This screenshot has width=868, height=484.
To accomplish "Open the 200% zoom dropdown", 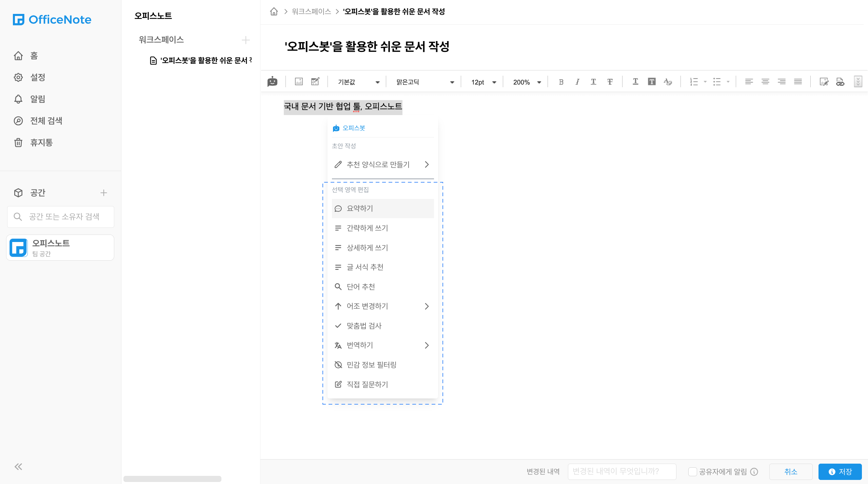I will coord(527,82).
